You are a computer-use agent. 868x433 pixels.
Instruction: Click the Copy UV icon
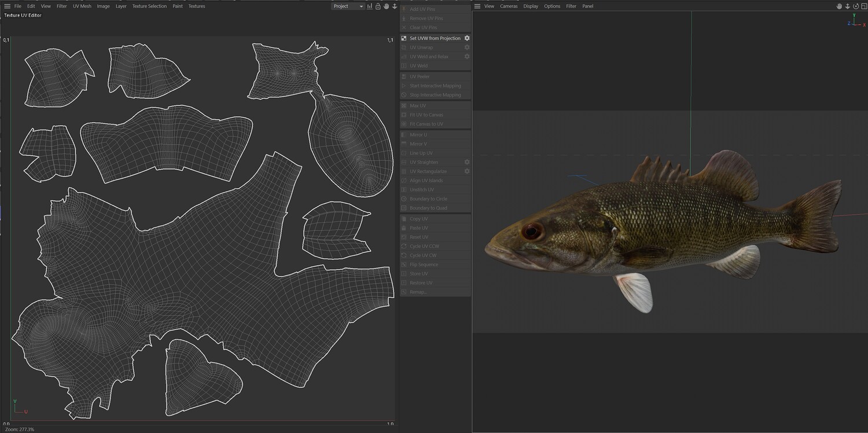click(x=404, y=219)
